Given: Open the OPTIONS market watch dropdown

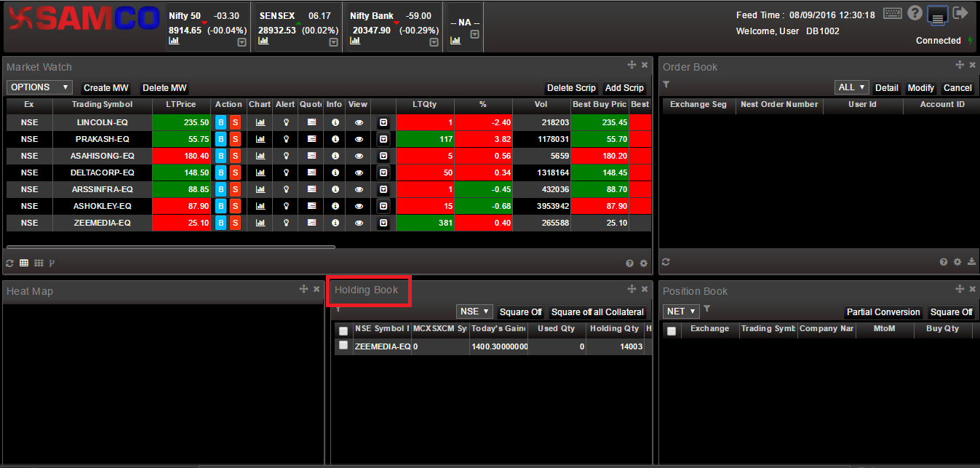Looking at the screenshot, I should (x=39, y=87).
